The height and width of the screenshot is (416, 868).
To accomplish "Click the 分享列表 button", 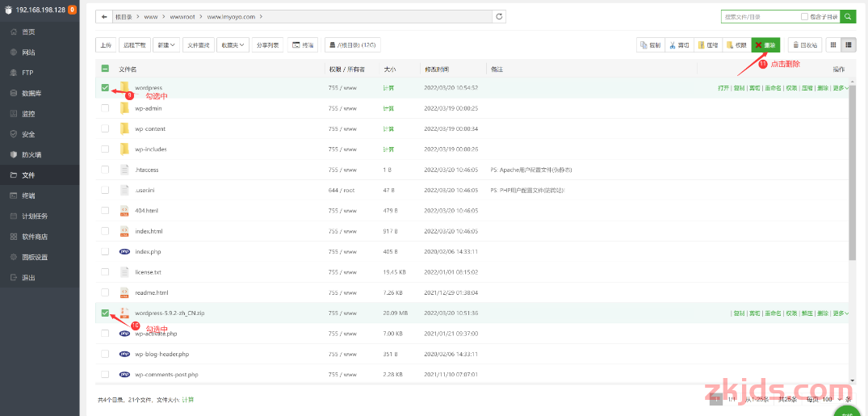I will [x=267, y=45].
